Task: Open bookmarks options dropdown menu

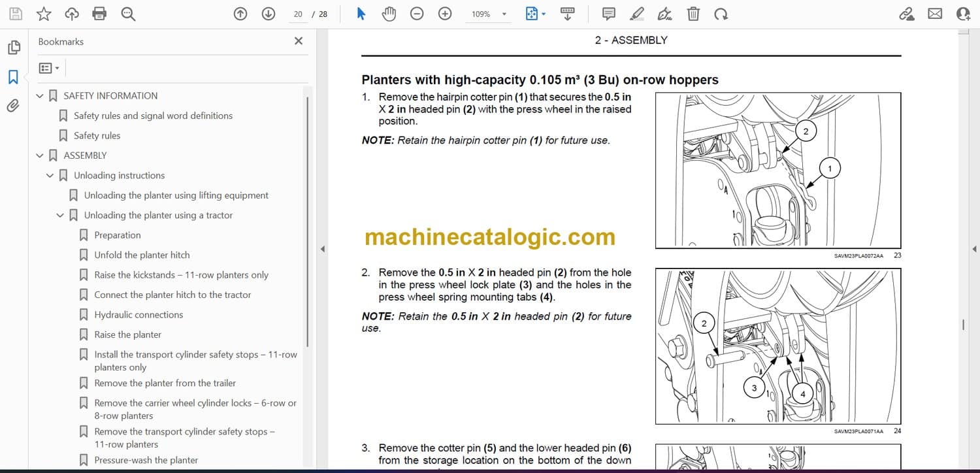Action: click(49, 68)
